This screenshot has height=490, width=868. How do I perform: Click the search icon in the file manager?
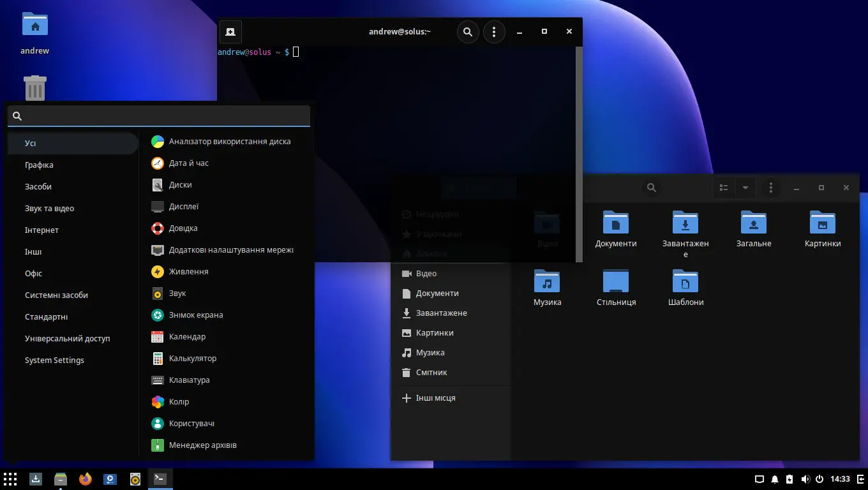[x=652, y=188]
